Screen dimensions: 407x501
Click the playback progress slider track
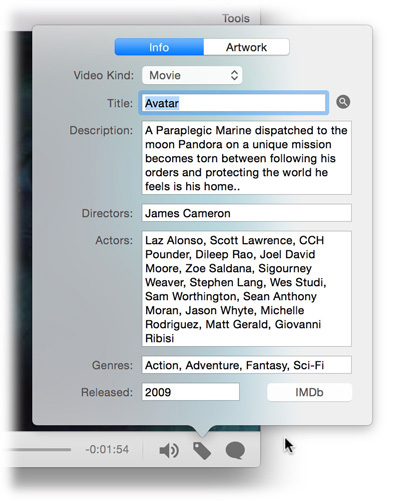click(x=38, y=449)
